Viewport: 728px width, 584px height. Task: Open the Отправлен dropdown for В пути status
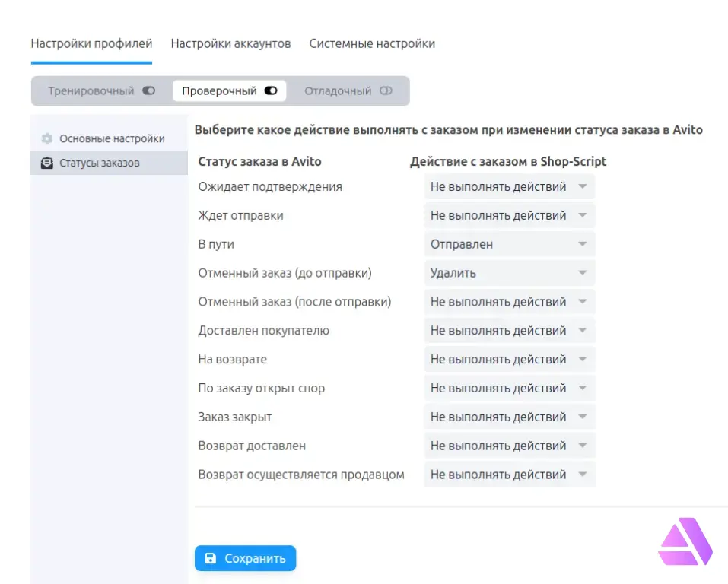pyautogui.click(x=509, y=244)
